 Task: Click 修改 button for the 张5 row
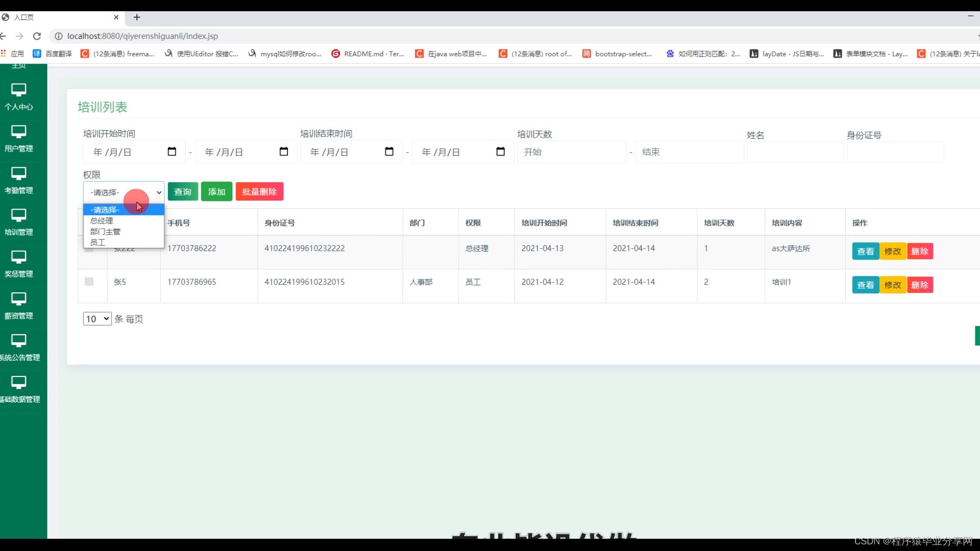(893, 285)
